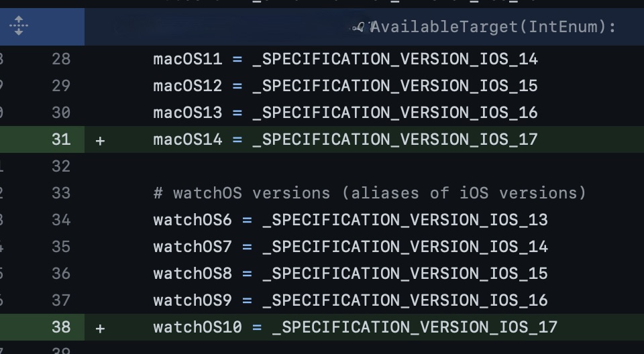This screenshot has width=644, height=354.
Task: Click line number 34 in the gutter
Action: (x=61, y=220)
